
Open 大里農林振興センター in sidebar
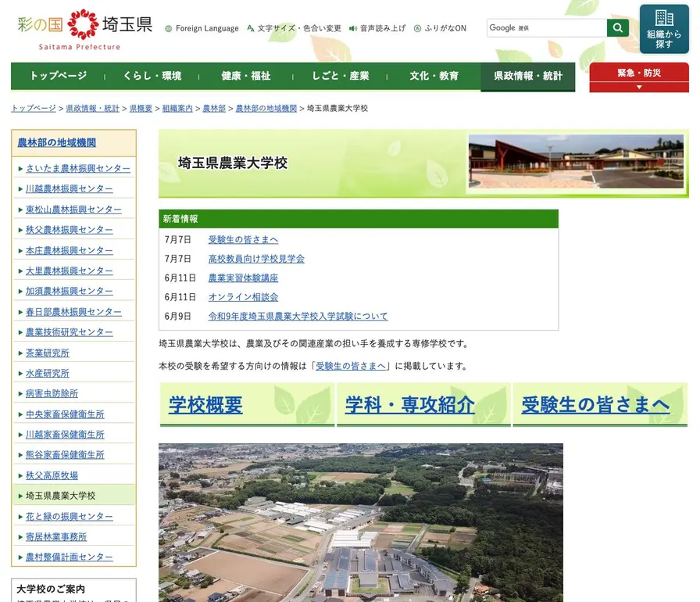(70, 271)
